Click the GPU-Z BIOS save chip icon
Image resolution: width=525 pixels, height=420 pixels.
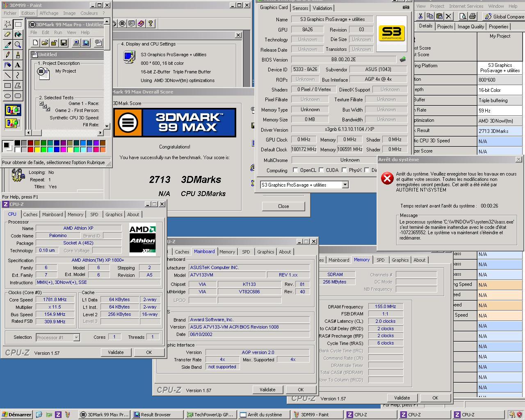point(402,59)
